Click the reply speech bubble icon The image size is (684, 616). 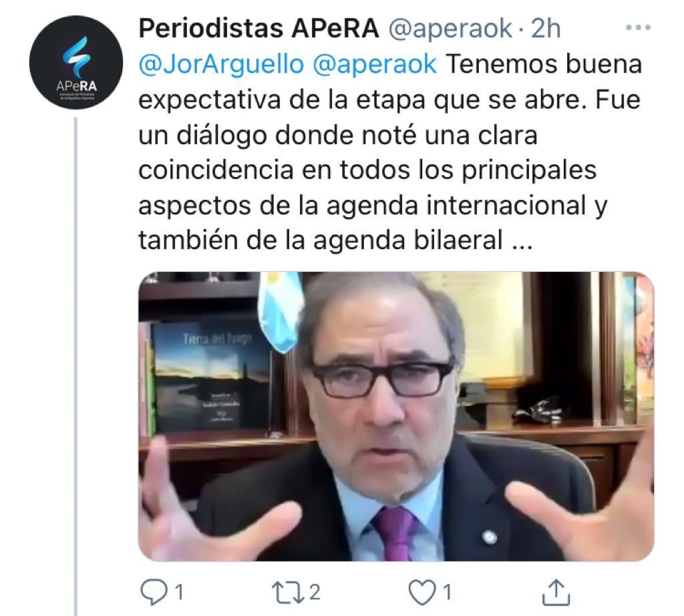click(154, 592)
